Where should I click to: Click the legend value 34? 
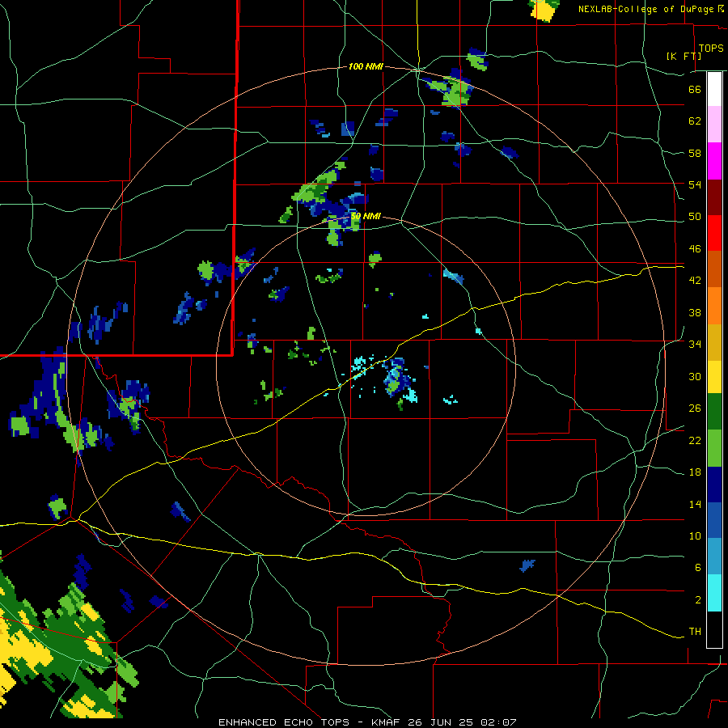point(695,345)
